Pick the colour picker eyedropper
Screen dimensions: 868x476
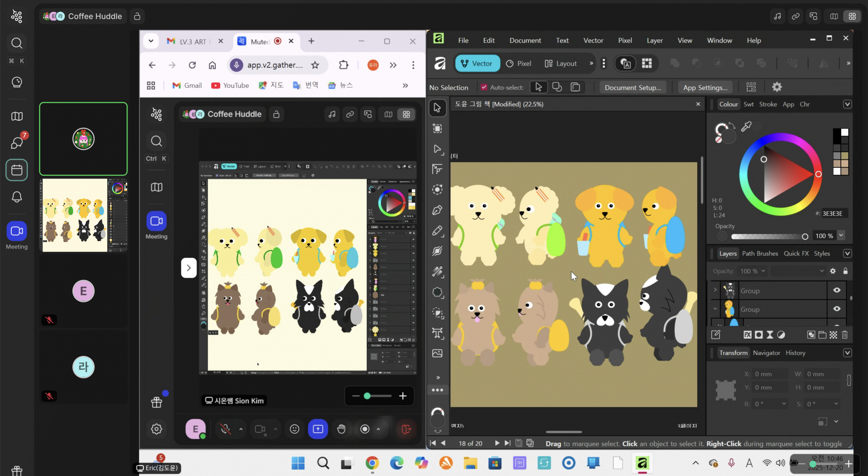coord(746,126)
